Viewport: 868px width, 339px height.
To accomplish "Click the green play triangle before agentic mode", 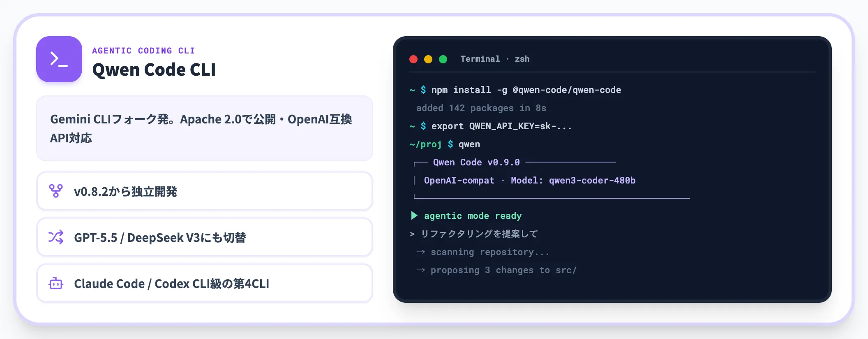I will [414, 216].
